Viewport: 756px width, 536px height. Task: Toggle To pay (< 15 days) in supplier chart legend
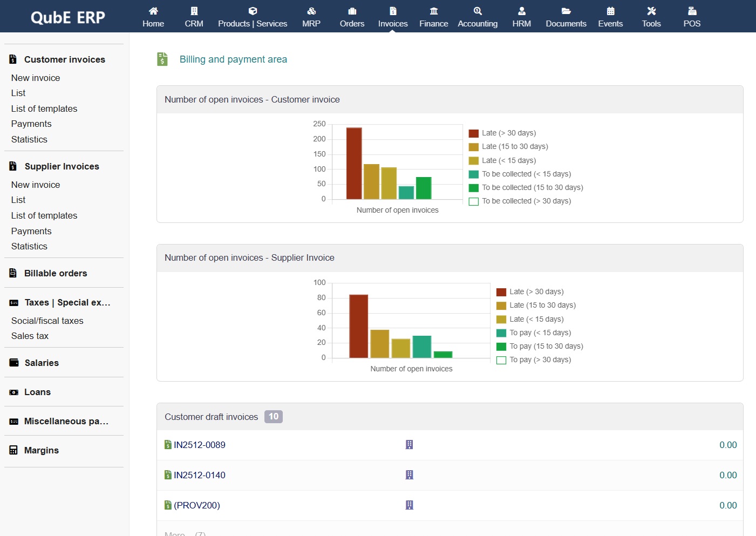coord(540,333)
